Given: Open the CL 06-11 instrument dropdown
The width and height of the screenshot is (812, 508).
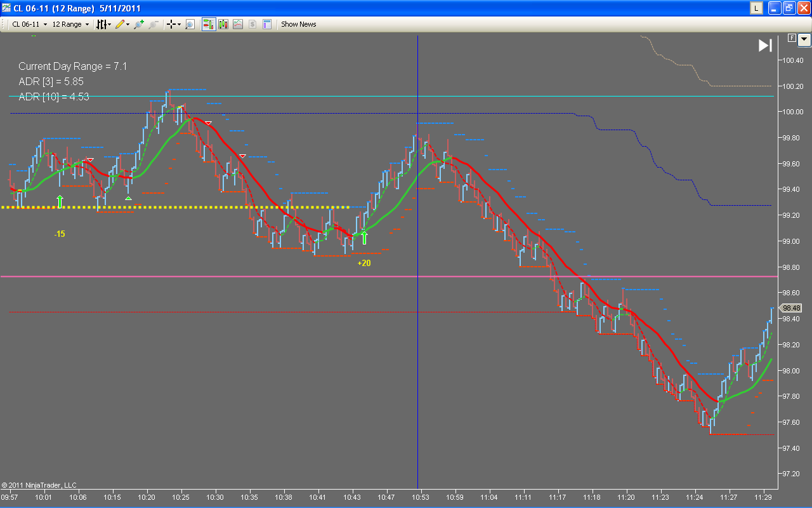Looking at the screenshot, I should (x=29, y=24).
